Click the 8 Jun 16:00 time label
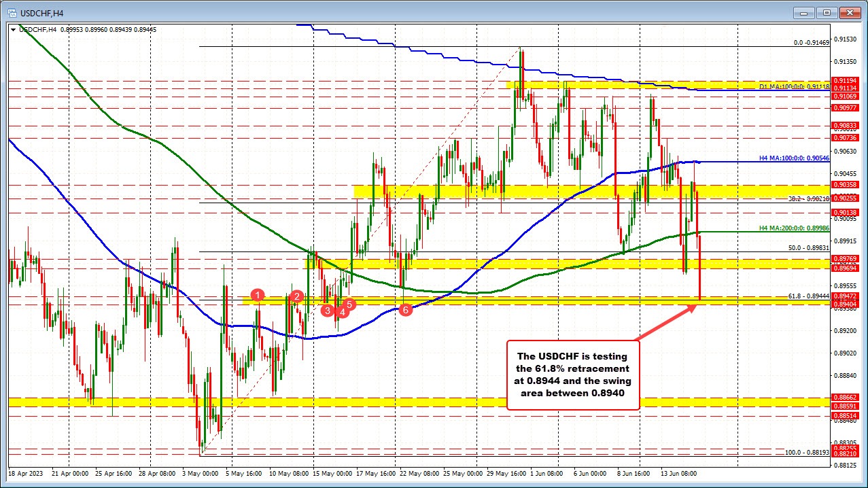The image size is (868, 488). [x=633, y=472]
